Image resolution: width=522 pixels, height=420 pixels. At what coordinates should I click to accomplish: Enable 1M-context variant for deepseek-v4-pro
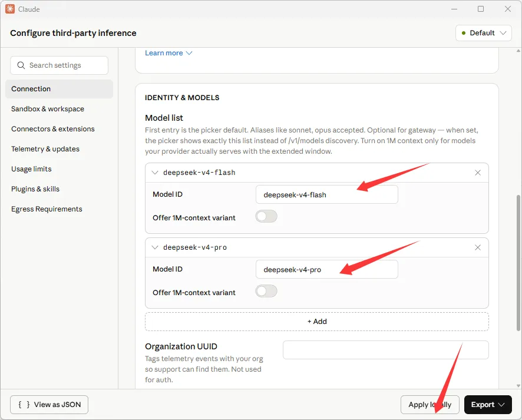pos(266,291)
